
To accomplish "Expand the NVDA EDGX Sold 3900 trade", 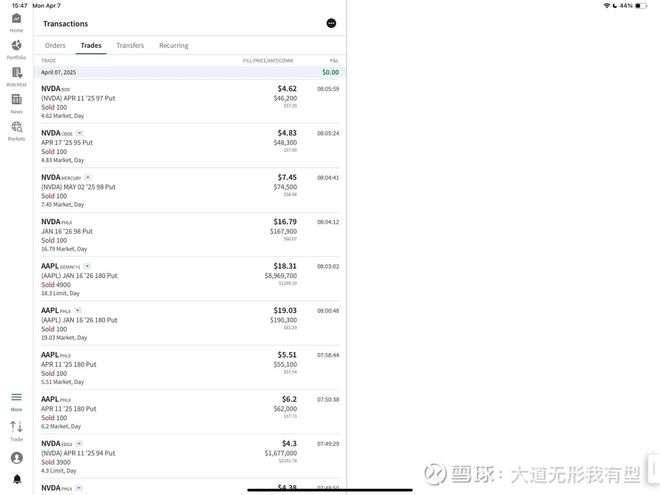I will 79,444.
